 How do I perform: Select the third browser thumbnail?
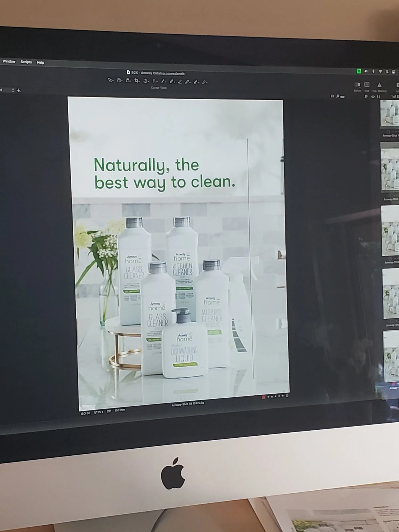point(390,231)
